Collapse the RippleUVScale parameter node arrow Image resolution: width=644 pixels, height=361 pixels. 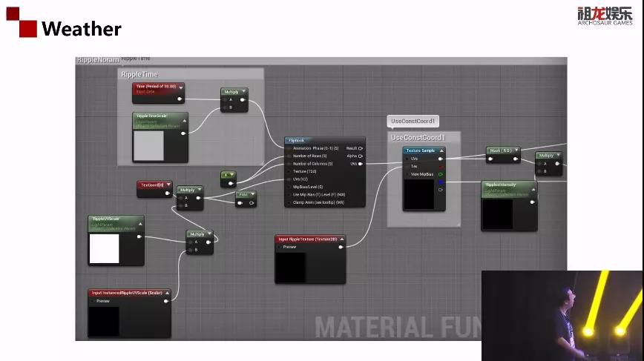pyautogui.click(x=140, y=224)
